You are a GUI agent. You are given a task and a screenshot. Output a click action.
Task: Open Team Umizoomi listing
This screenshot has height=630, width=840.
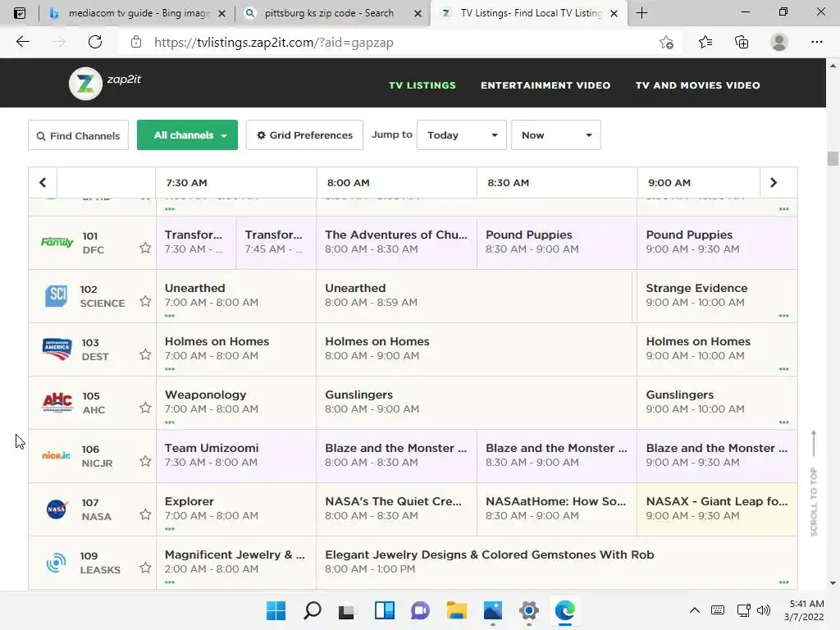point(236,455)
